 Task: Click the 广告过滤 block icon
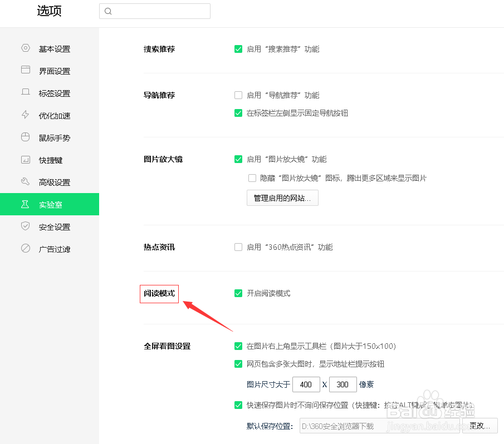(25, 249)
